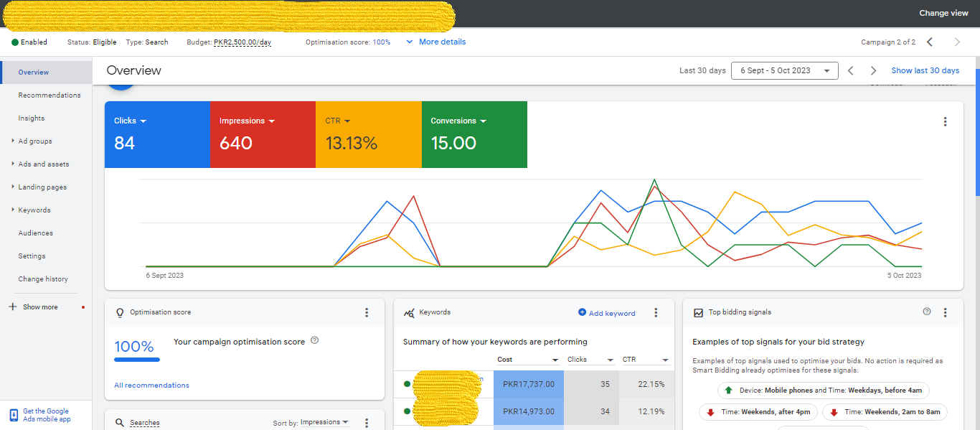Select Insights in the left sidebar
The height and width of the screenshot is (430, 980).
pyautogui.click(x=32, y=118)
